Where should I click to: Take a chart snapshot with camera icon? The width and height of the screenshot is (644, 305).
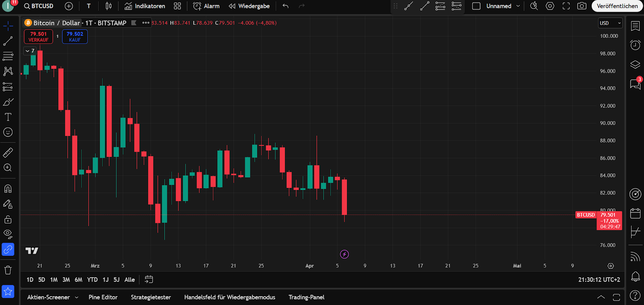point(582,6)
